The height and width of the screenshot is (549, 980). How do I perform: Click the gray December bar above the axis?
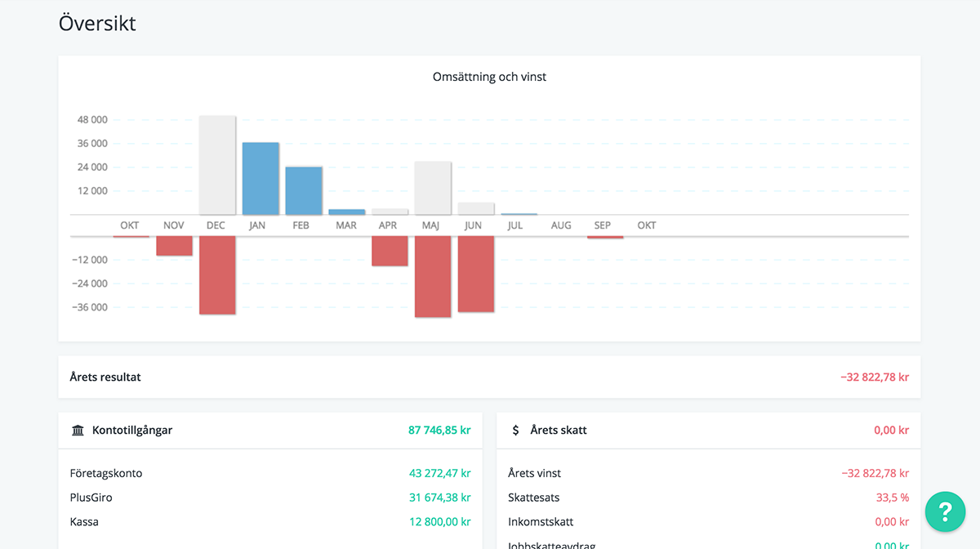click(x=217, y=164)
